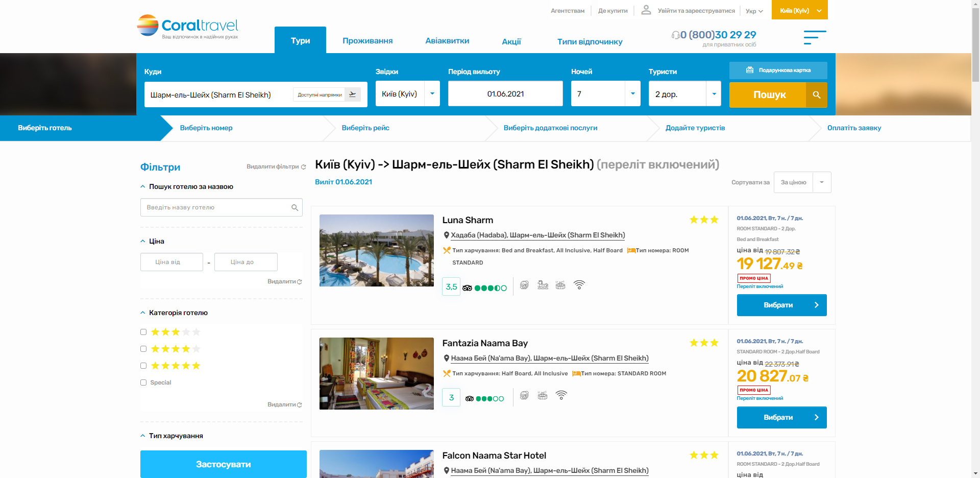Click Fantazia Naama Bay restaurant amenity icon
Image resolution: width=980 pixels, height=478 pixels.
tap(524, 395)
